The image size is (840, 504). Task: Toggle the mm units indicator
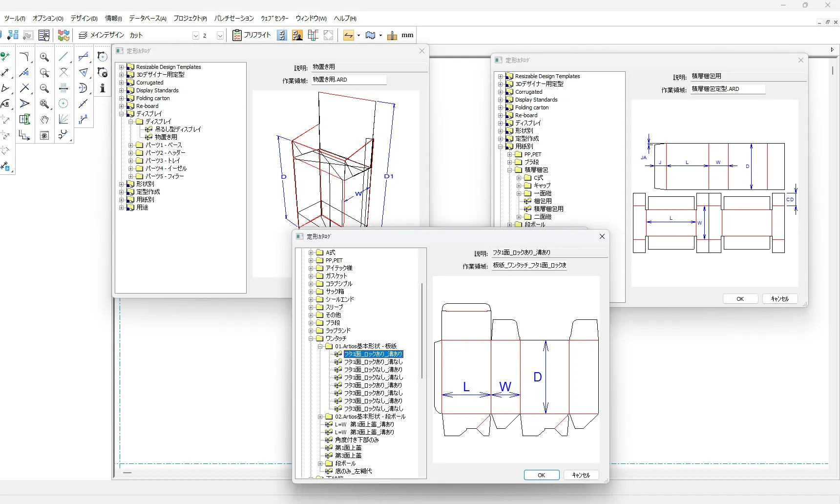407,35
